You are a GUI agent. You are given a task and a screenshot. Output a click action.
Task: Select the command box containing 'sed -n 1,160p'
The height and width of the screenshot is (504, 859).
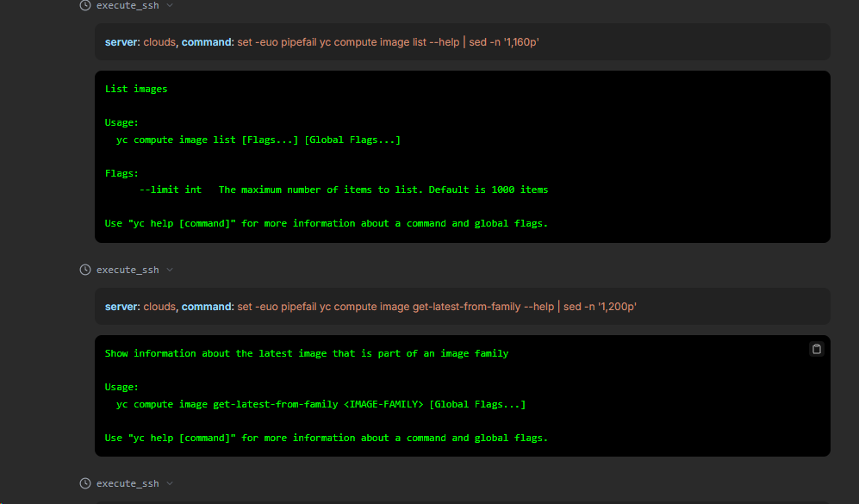[463, 42]
